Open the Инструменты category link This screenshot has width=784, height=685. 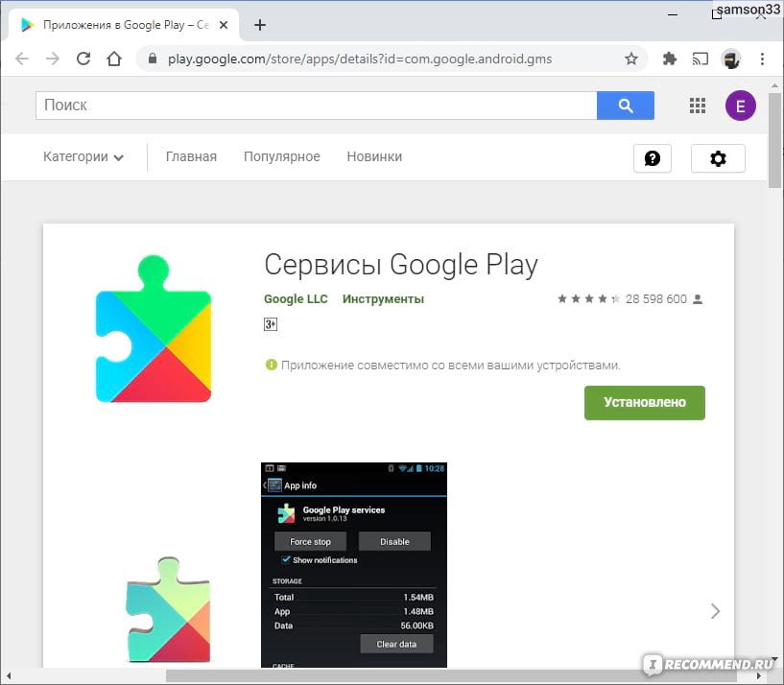tap(383, 299)
